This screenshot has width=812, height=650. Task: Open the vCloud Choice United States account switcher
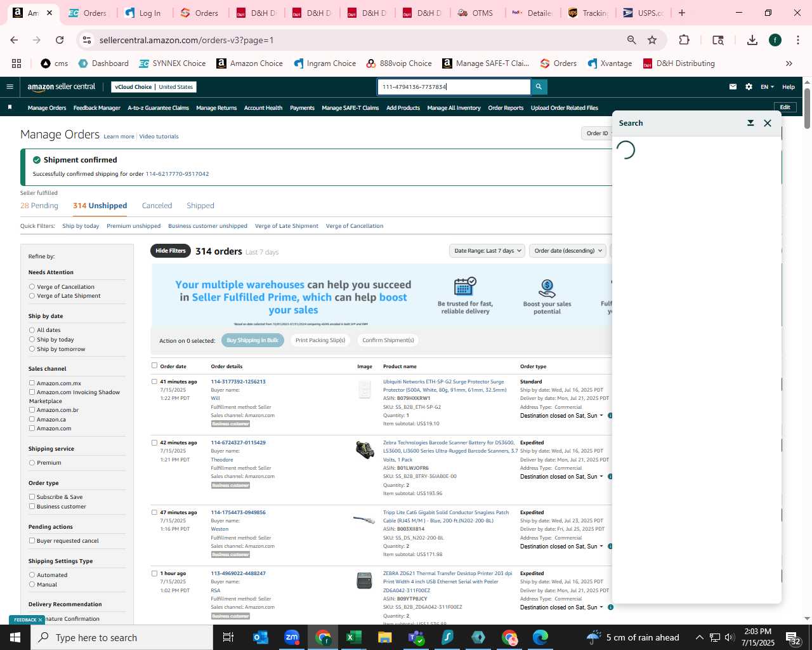pyautogui.click(x=154, y=87)
